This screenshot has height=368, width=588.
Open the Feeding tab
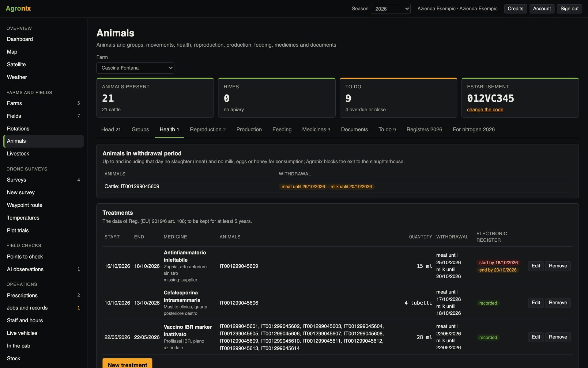(x=282, y=129)
